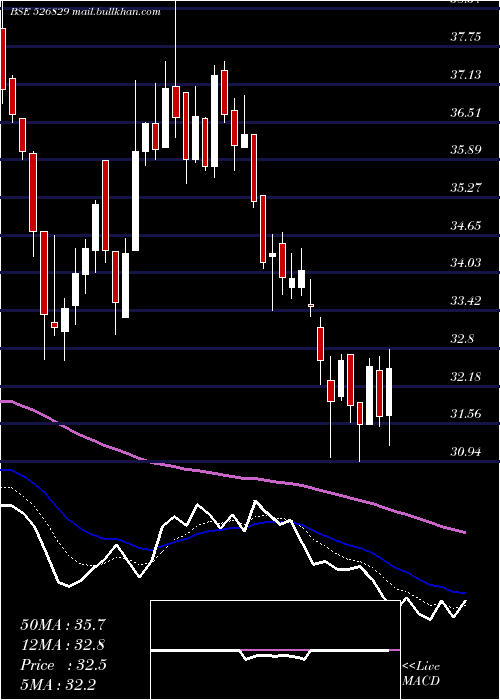Click the 36.51 price axis label
Viewport: 500px width, 700px height.
pos(466,112)
